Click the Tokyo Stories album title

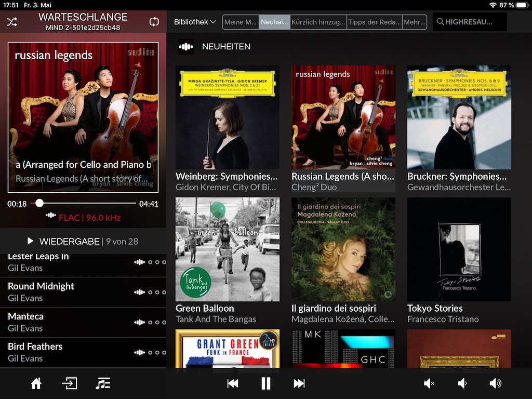click(x=435, y=309)
